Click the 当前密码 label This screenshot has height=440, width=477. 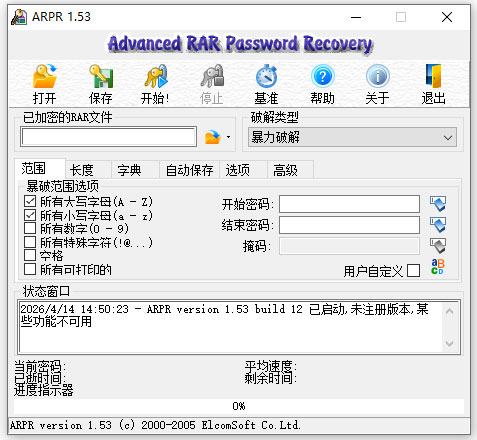40,366
